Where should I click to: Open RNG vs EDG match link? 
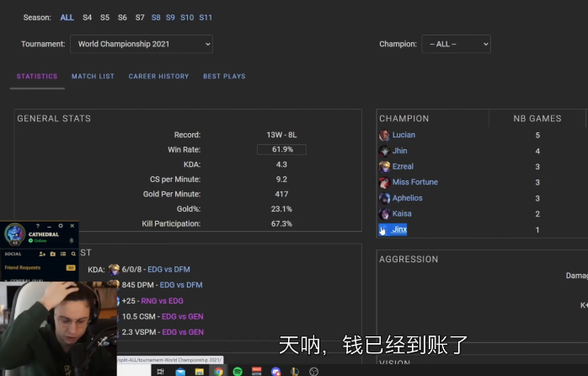coord(162,301)
